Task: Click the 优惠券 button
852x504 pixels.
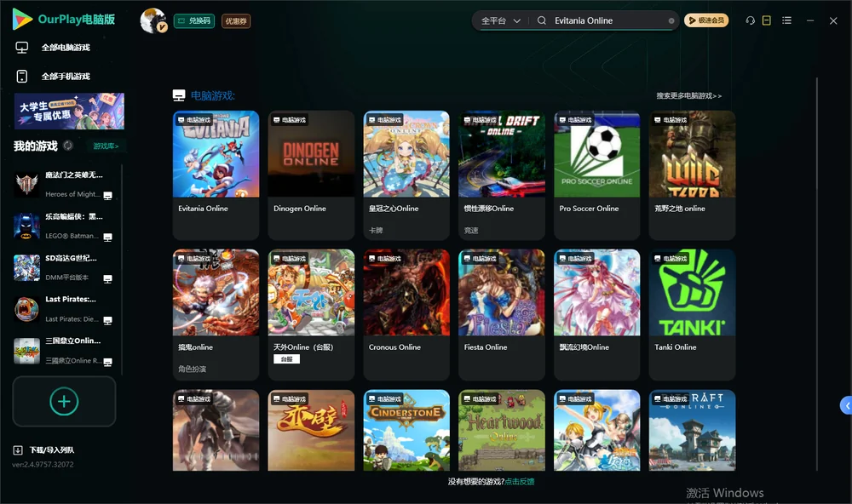Action: coord(236,20)
